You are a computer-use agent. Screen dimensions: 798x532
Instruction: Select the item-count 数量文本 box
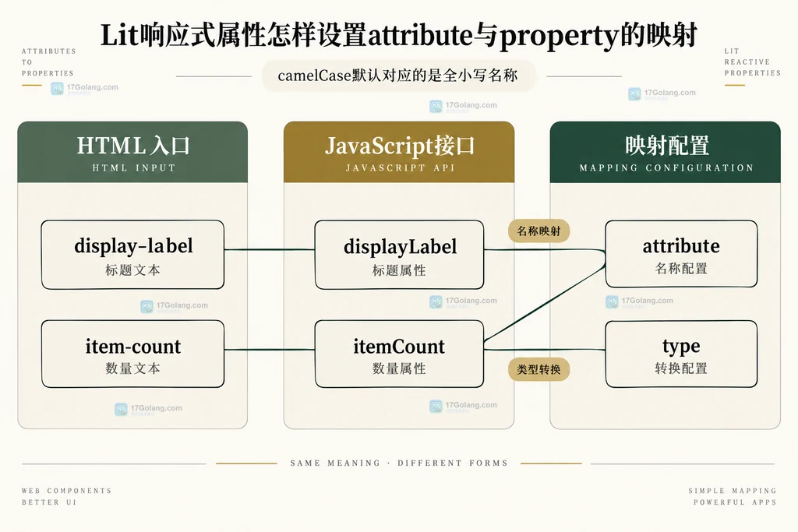pyautogui.click(x=132, y=354)
